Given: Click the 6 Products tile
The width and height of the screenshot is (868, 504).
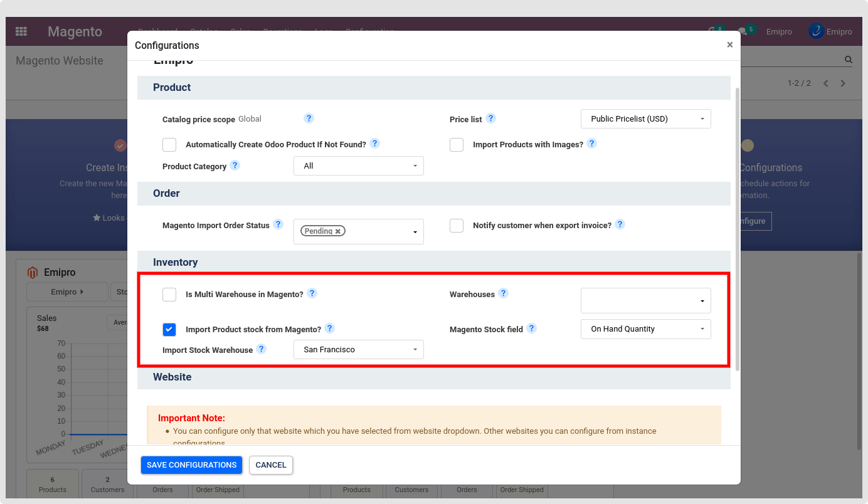Looking at the screenshot, I should click(53, 485).
